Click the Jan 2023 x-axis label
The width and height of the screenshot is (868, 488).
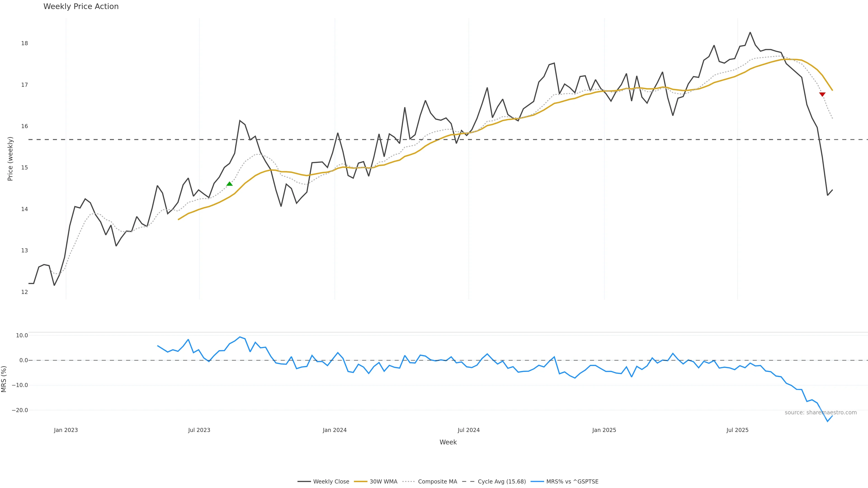click(x=66, y=430)
